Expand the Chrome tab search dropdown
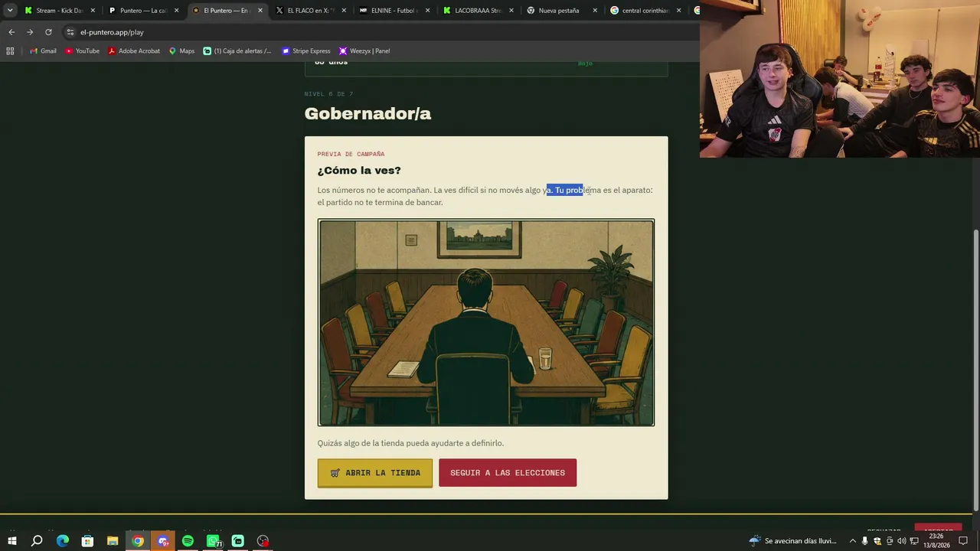980x551 pixels. (10, 11)
